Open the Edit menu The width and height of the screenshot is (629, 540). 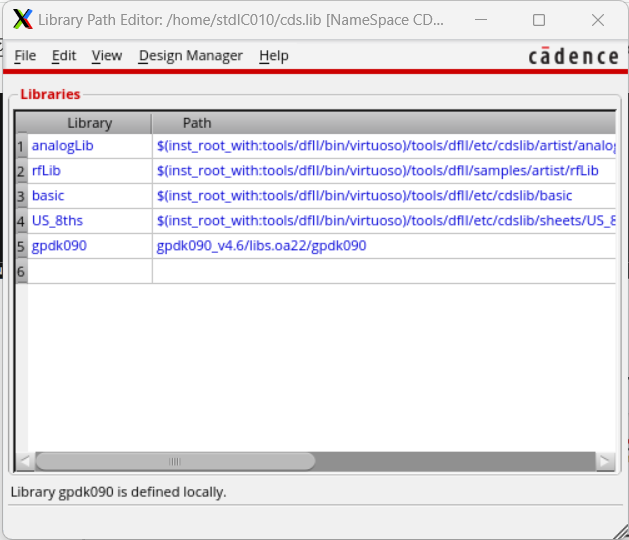[64, 55]
